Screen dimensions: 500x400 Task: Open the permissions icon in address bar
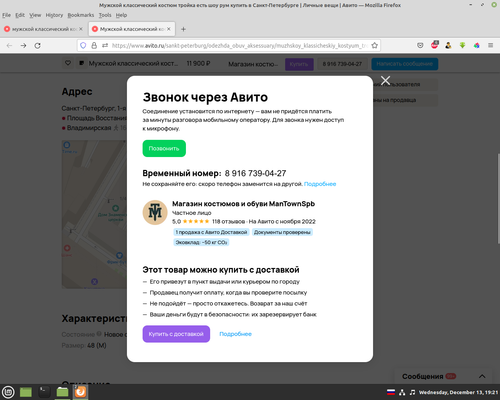105,45
